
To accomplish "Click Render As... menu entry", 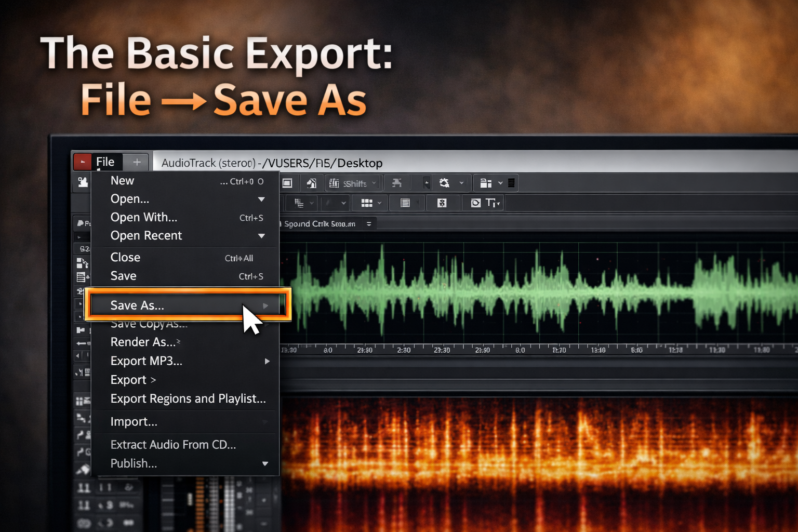I will [143, 342].
